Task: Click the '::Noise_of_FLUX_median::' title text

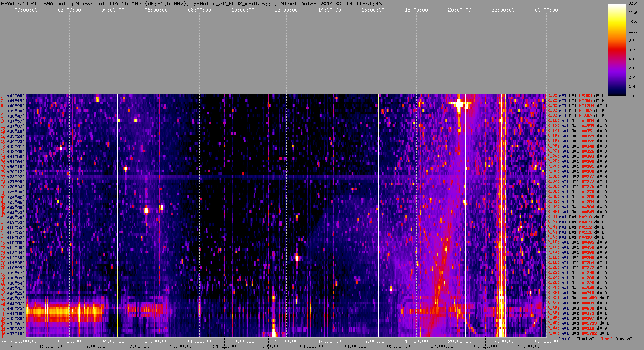Action: (x=232, y=4)
